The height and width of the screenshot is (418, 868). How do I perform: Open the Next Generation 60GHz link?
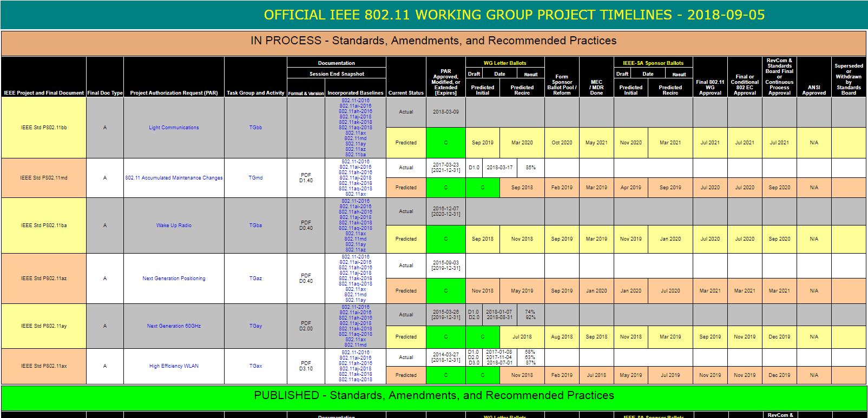(174, 326)
